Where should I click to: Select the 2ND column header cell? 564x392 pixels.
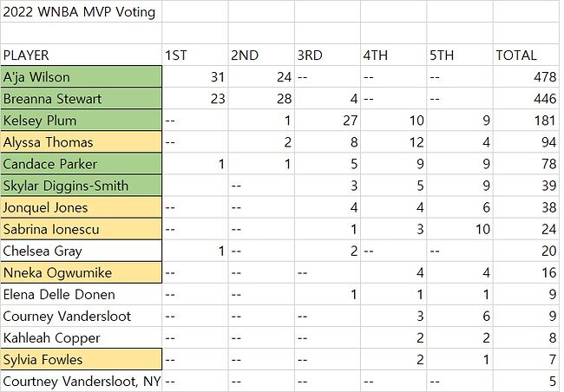click(260, 55)
